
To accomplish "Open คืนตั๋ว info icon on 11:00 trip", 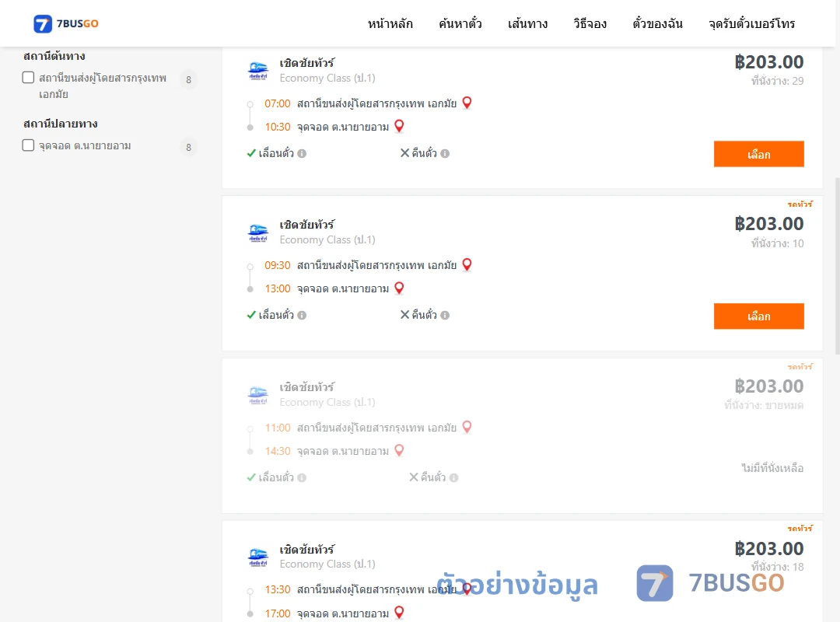I will (453, 478).
